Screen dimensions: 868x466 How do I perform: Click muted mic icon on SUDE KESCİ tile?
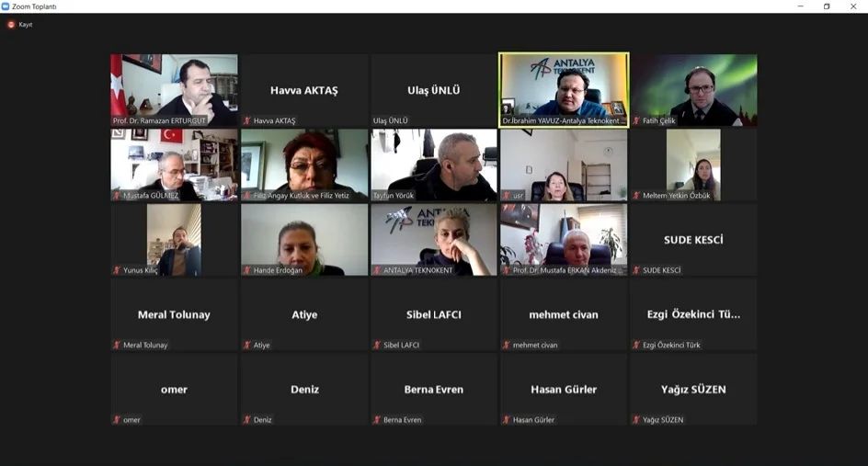point(636,270)
